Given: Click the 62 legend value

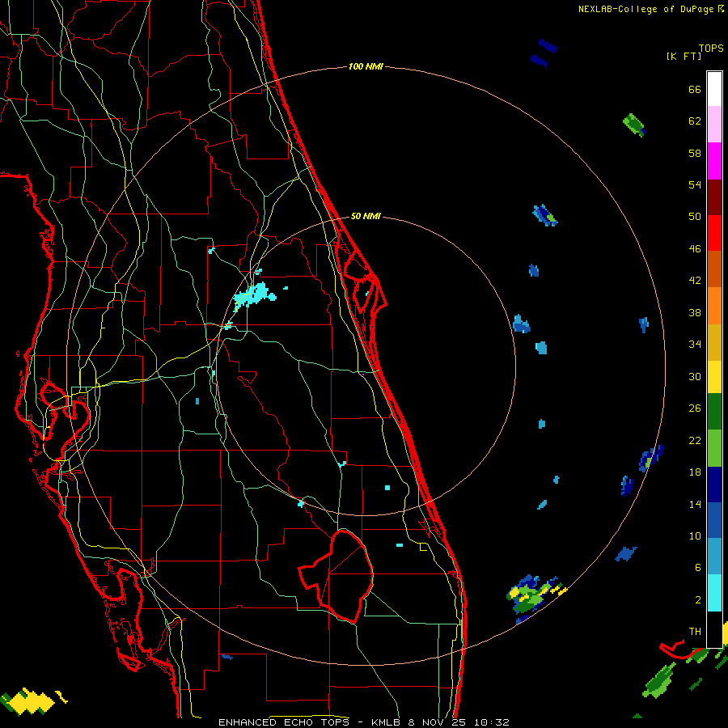Looking at the screenshot, I should [x=695, y=121].
